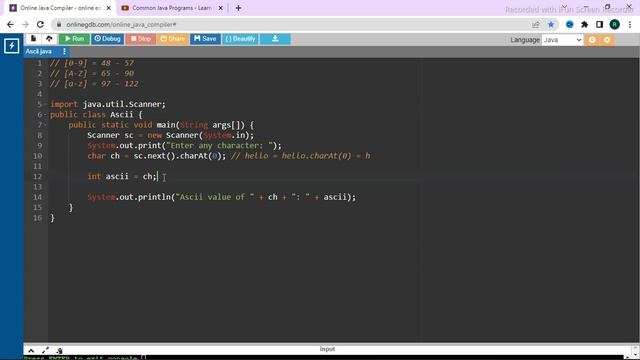Open the profile avatar R
This screenshot has height=360, width=640.
tap(614, 24)
